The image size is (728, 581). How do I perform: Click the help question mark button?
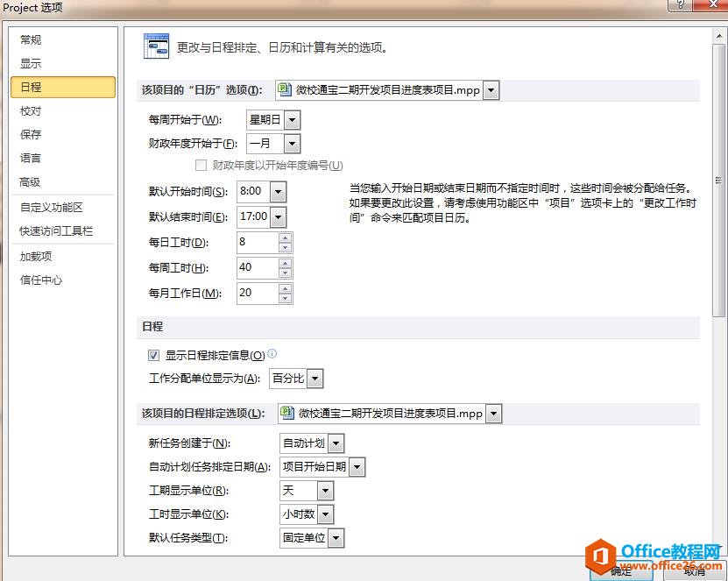(x=680, y=4)
